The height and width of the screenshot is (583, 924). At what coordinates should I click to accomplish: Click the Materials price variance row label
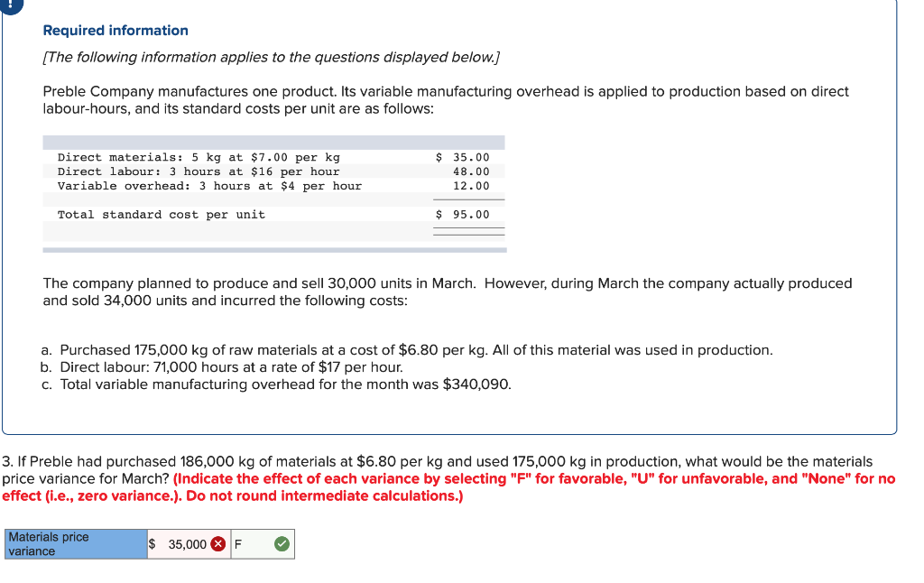[x=75, y=543]
